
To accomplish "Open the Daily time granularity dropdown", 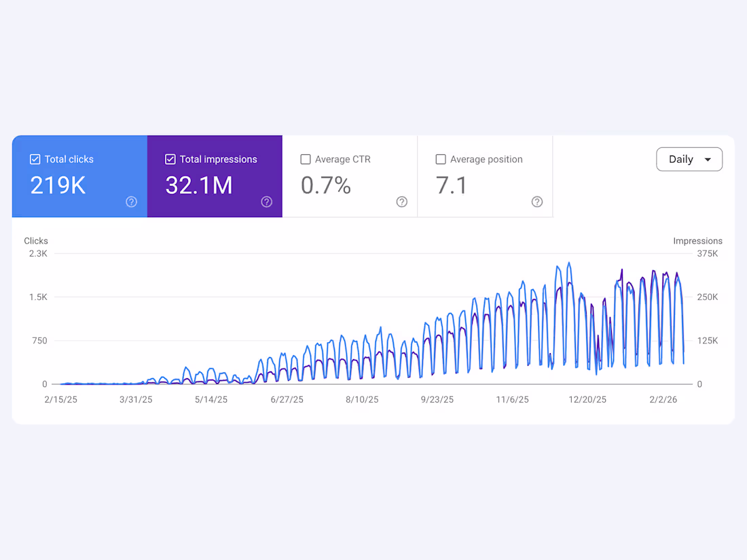I will (x=689, y=159).
